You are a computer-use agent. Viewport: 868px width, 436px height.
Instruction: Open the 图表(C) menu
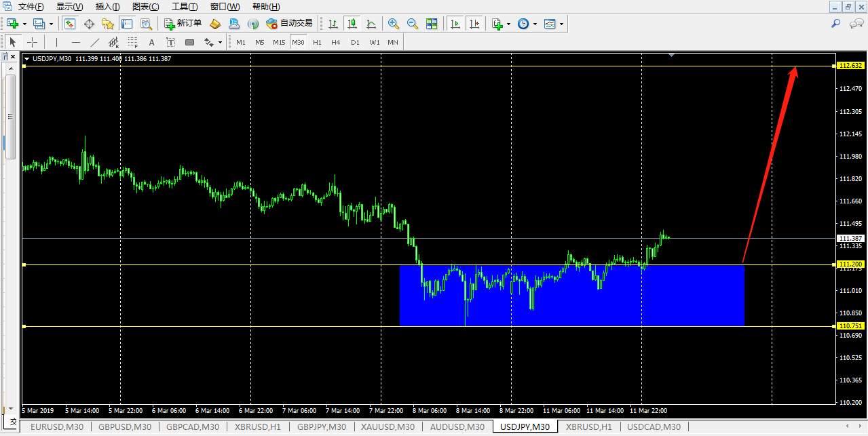coord(146,7)
